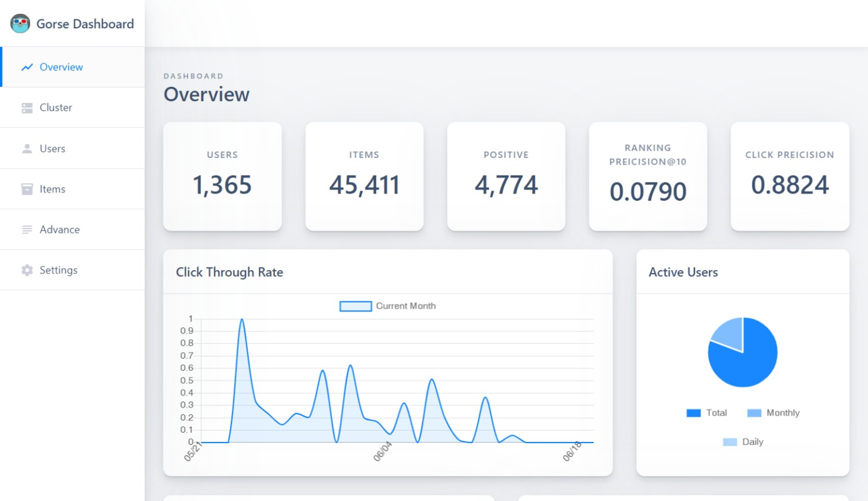Select the Overview trend-line icon
868x501 pixels.
click(x=27, y=67)
